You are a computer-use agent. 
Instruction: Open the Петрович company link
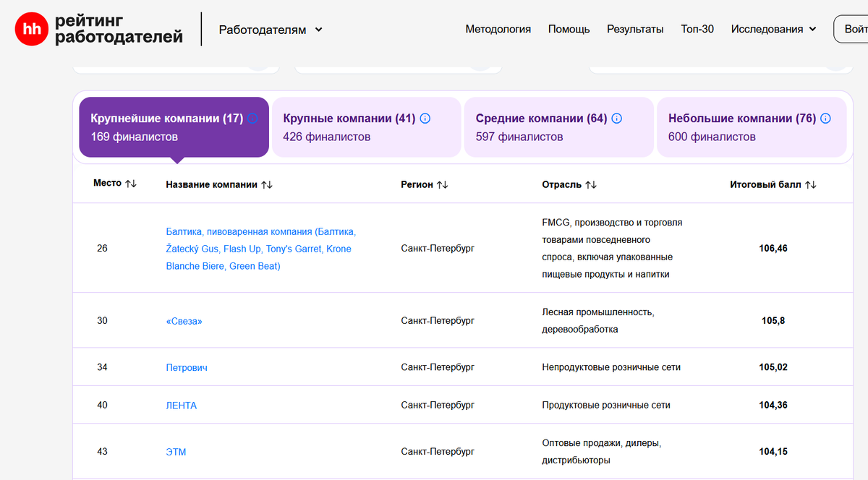187,368
